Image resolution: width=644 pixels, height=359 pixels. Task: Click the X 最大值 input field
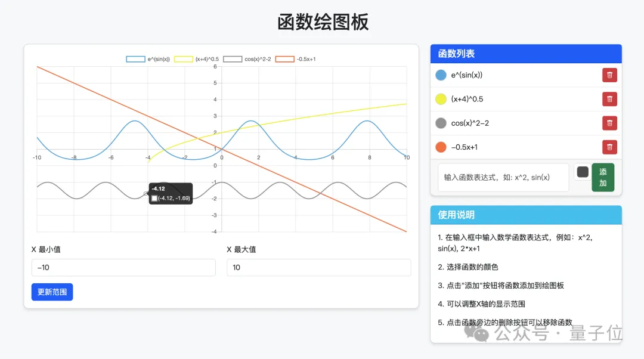pyautogui.click(x=318, y=267)
